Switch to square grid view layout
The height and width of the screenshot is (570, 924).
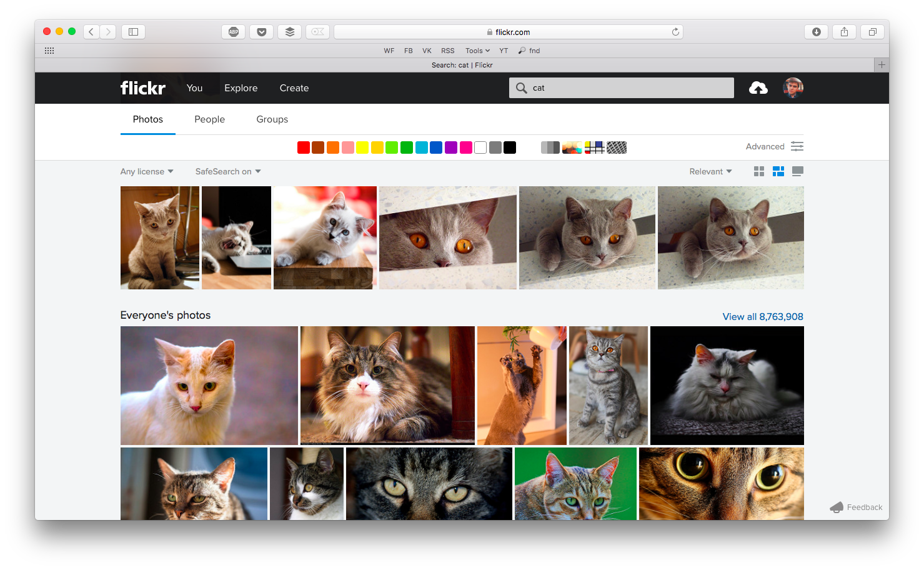[x=759, y=171]
